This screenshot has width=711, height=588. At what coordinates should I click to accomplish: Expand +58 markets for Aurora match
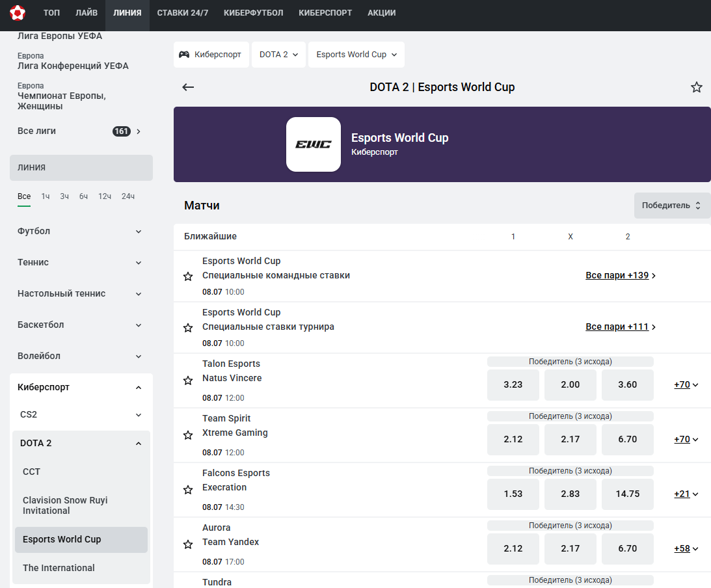[686, 548]
